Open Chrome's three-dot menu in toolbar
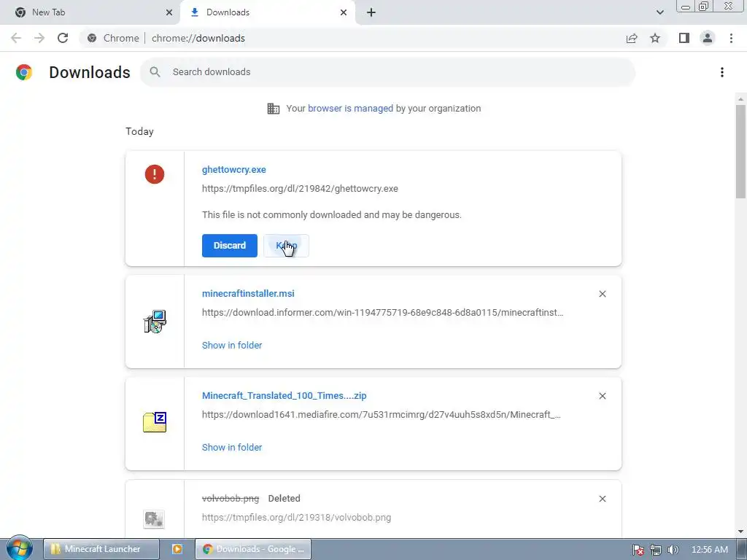 pyautogui.click(x=731, y=38)
